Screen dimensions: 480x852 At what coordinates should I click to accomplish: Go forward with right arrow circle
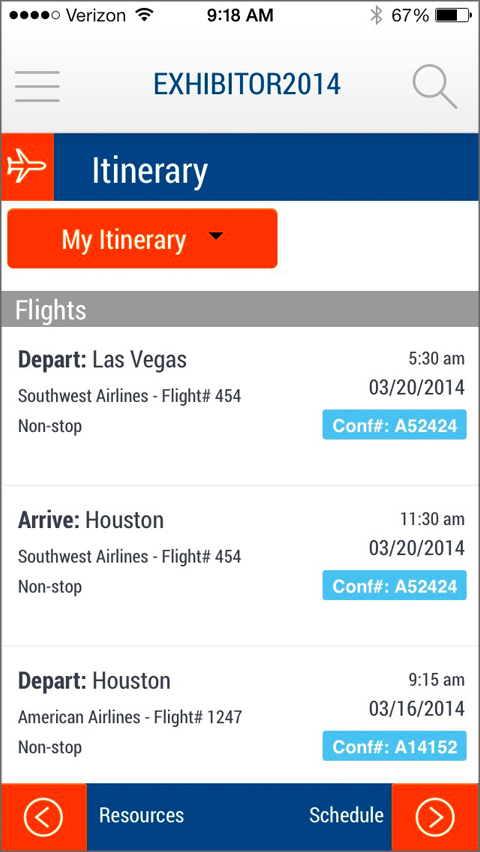(435, 816)
